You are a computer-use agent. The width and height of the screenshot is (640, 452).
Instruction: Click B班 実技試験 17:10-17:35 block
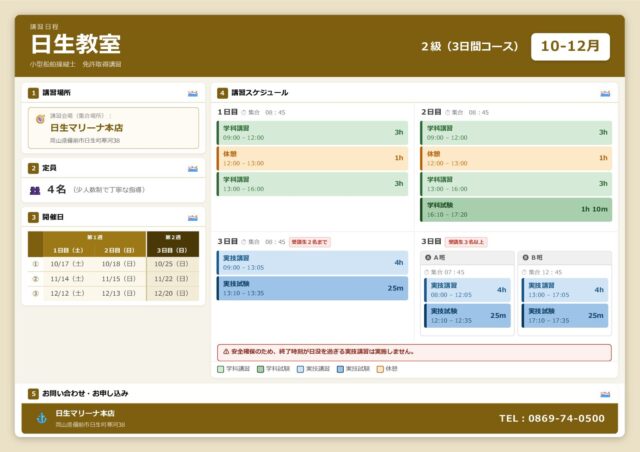565,316
